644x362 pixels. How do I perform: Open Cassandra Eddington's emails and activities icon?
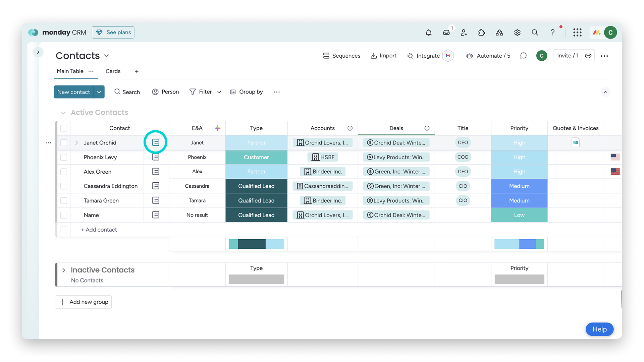pyautogui.click(x=156, y=186)
